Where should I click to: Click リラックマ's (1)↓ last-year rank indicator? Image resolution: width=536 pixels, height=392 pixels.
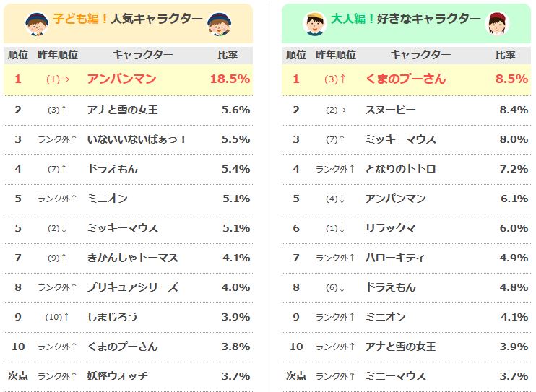(335, 228)
